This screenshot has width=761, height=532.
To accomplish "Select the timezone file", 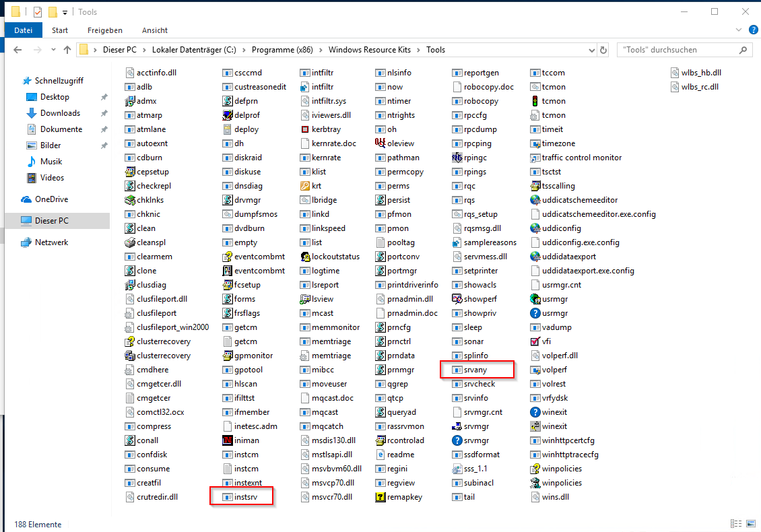I will click(x=553, y=143).
